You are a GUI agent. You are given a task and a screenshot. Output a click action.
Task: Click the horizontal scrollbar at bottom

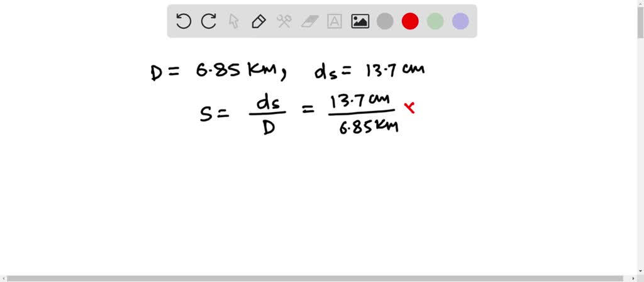click(x=315, y=278)
